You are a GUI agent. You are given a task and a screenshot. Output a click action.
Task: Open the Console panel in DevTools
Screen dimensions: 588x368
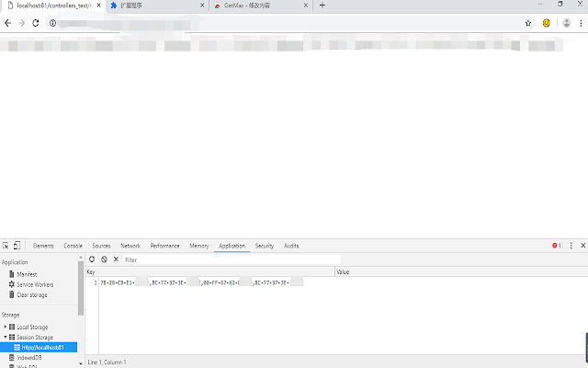click(x=73, y=246)
